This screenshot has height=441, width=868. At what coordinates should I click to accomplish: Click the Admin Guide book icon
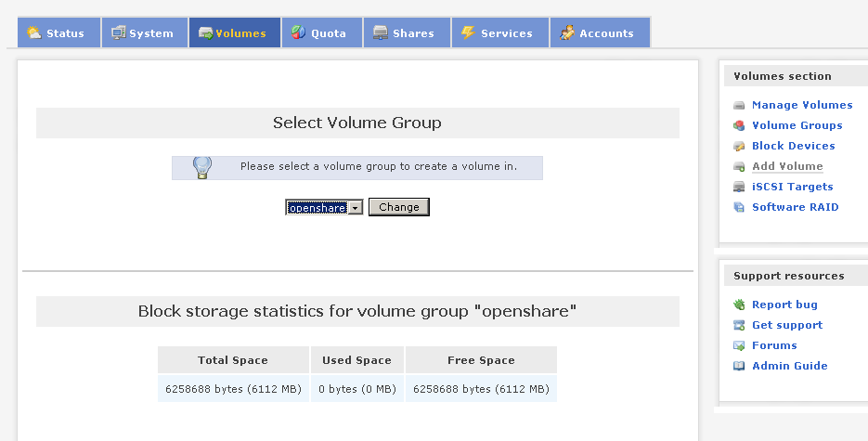739,367
